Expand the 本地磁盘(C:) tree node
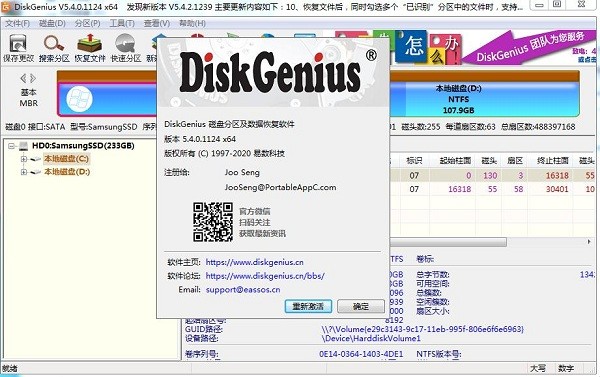This screenshot has width=600, height=377. coord(24,159)
